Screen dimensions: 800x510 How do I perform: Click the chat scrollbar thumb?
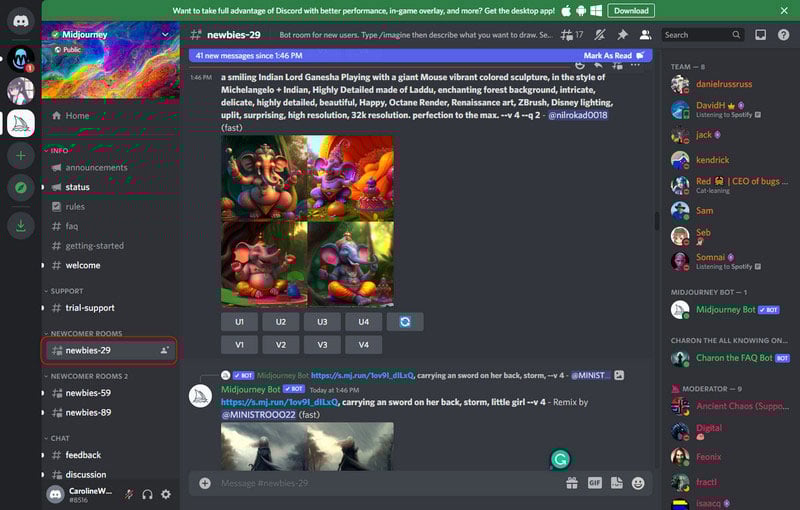click(x=657, y=221)
